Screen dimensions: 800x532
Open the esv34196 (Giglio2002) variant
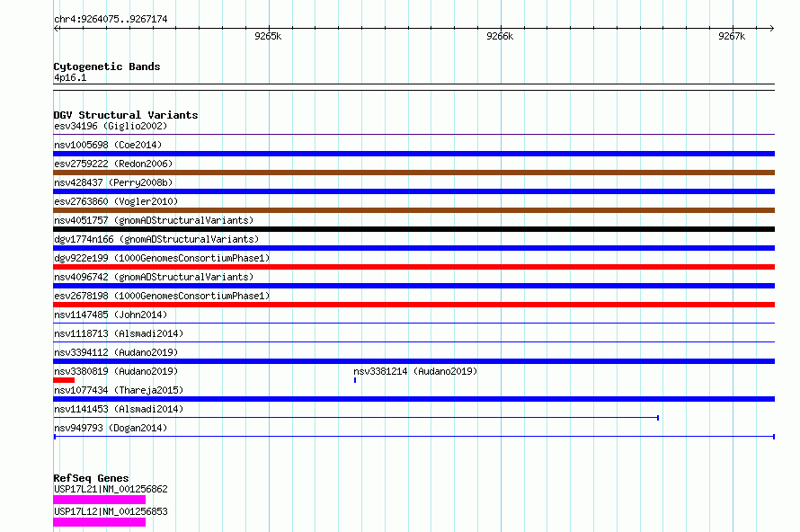[x=111, y=126]
